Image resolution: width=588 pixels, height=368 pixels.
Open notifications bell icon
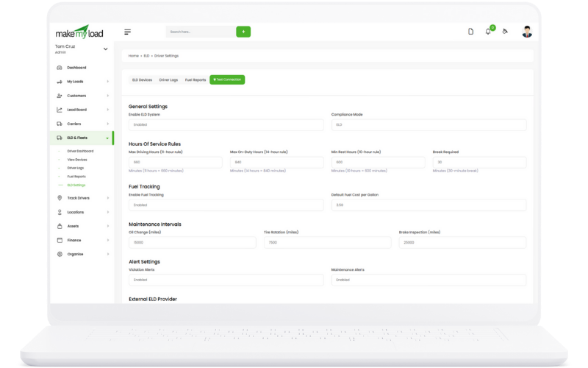(x=488, y=32)
